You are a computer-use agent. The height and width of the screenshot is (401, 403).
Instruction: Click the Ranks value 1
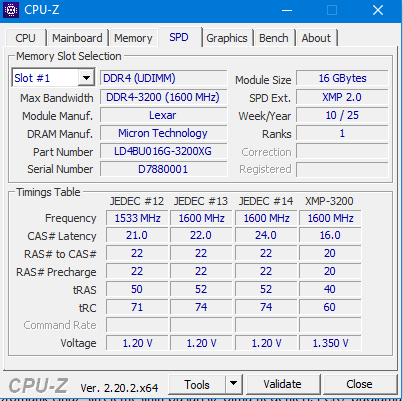(x=342, y=133)
